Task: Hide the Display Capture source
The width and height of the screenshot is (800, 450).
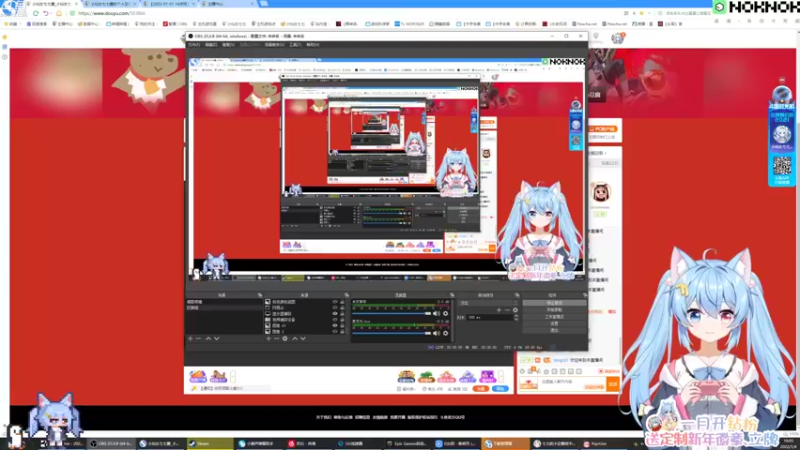Action: 335,314
